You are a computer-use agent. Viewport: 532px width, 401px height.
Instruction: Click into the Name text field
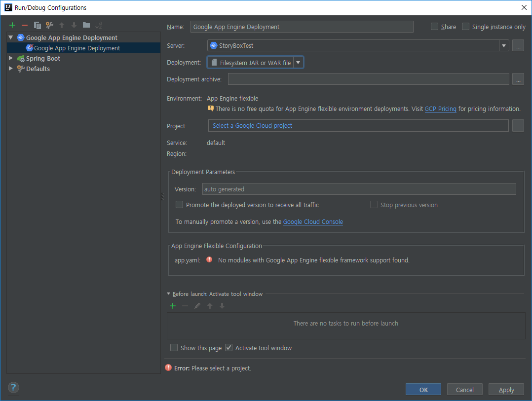(x=302, y=27)
